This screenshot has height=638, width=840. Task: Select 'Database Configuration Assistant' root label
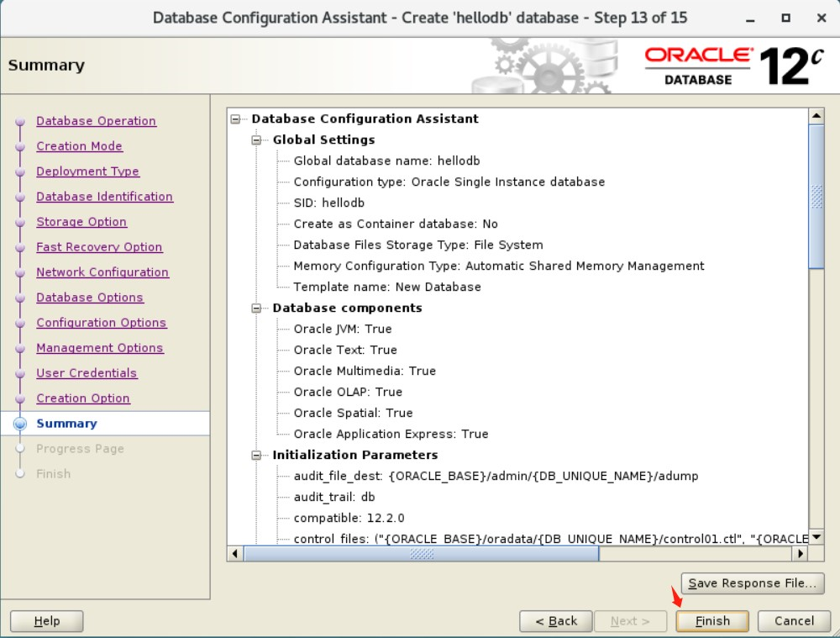coord(365,119)
